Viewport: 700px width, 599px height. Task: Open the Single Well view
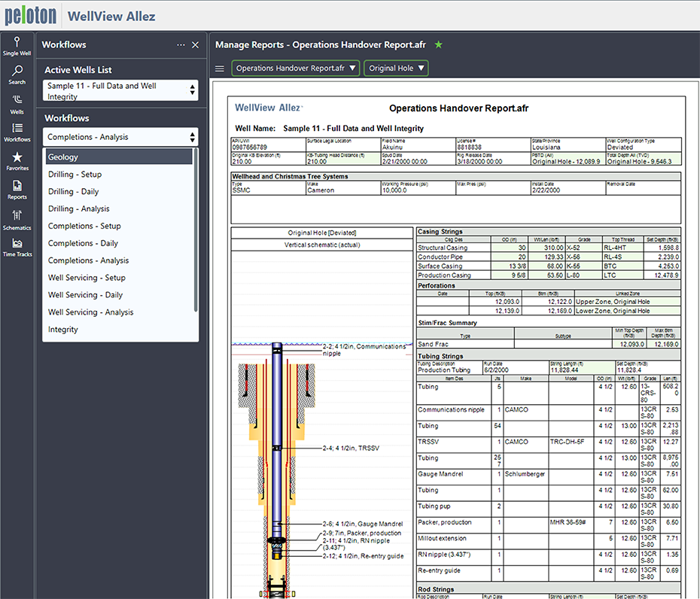(17, 47)
